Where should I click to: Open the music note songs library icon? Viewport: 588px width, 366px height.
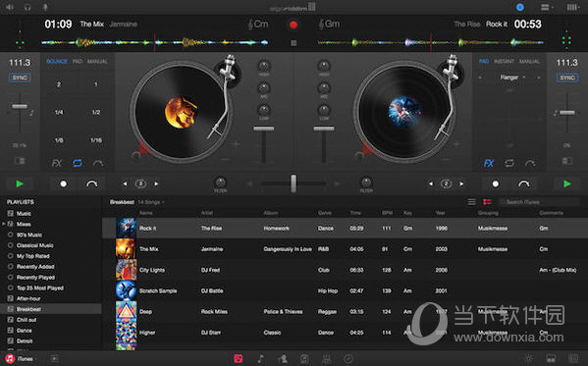click(x=260, y=359)
